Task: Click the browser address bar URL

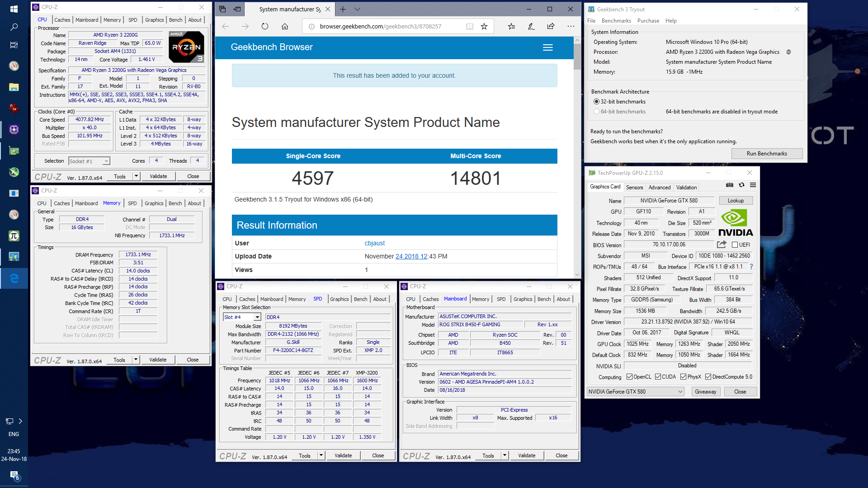Action: point(381,27)
